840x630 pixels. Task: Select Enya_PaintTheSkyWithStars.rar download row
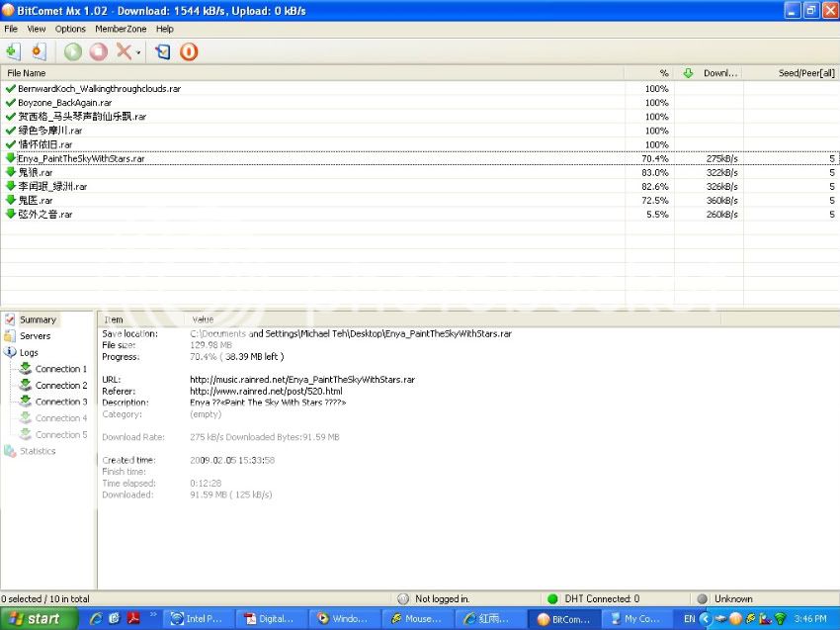point(81,158)
